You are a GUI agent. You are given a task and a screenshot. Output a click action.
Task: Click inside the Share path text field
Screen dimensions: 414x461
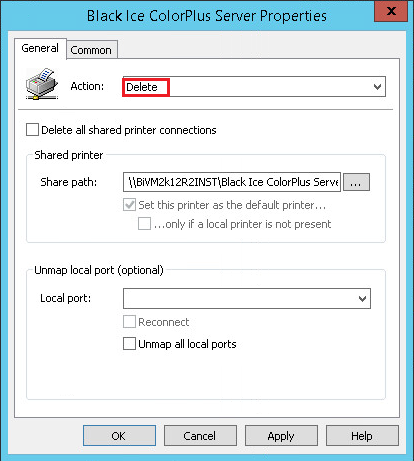point(232,182)
